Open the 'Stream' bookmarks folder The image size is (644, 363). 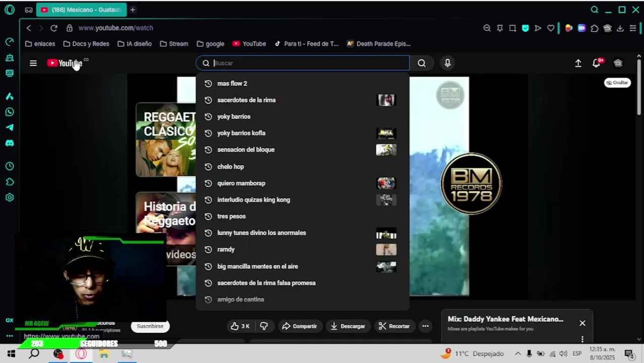pos(174,44)
